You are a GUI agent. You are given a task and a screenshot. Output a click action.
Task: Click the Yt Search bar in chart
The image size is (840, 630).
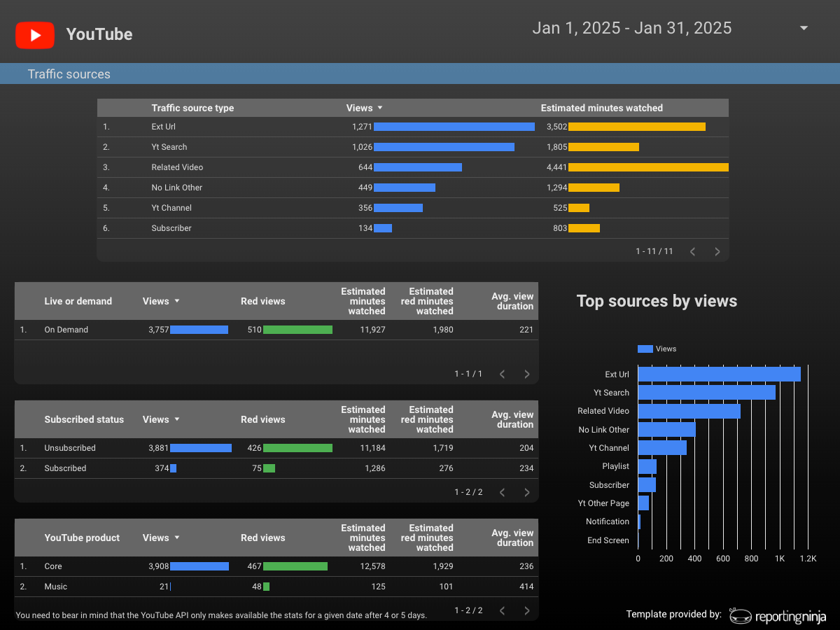(x=706, y=393)
